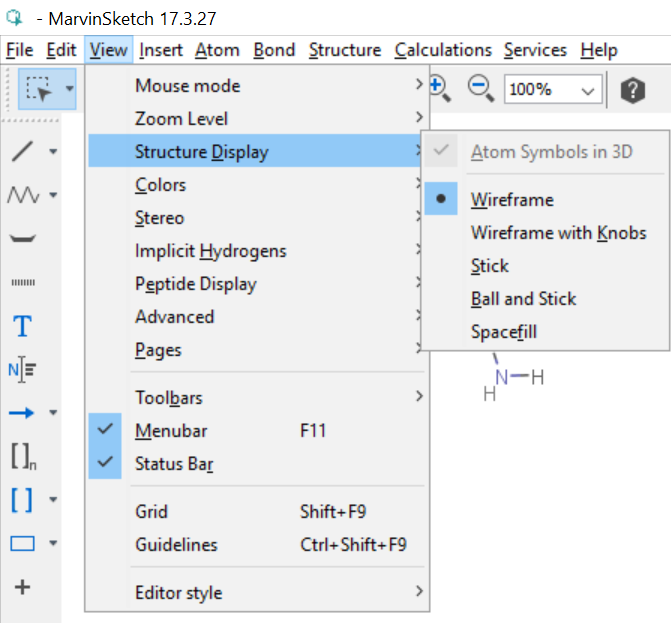
Task: Choose the chain drawing zigzag tool
Action: (x=23, y=195)
